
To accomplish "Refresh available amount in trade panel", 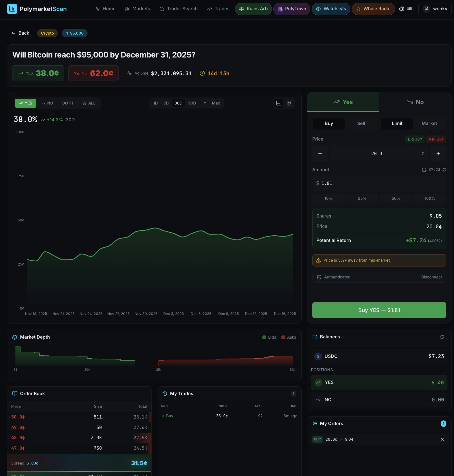I will (444, 170).
